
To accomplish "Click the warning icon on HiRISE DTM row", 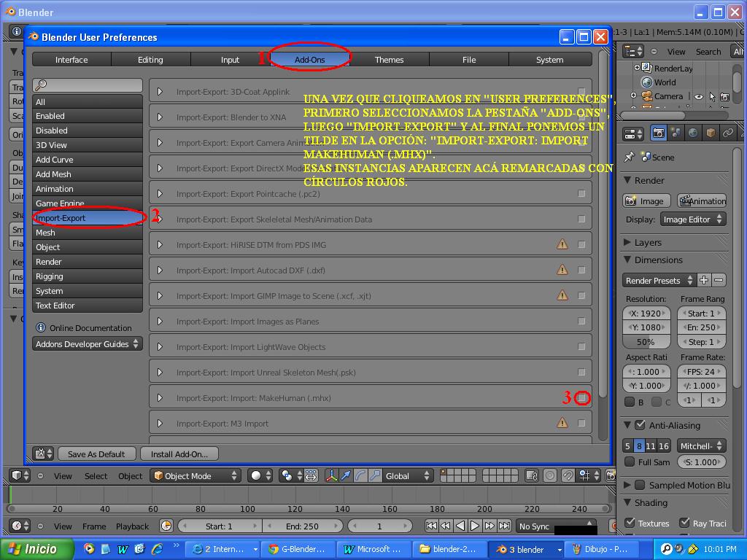I will tap(562, 244).
